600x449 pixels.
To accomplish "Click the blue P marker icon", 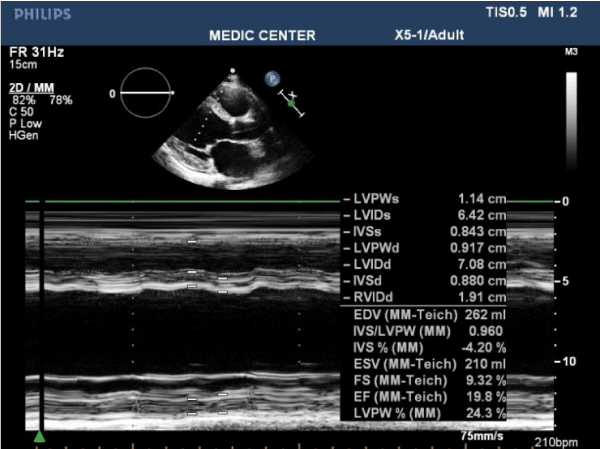I will pyautogui.click(x=271, y=77).
